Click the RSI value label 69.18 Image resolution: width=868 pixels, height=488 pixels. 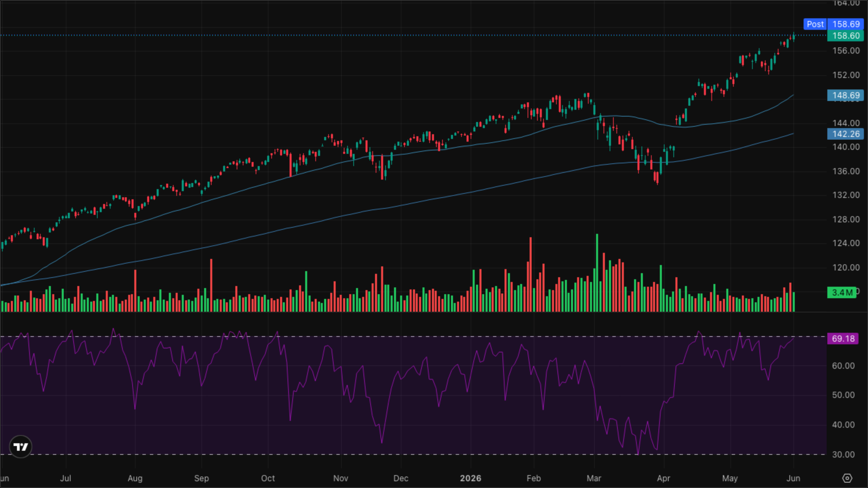point(843,338)
